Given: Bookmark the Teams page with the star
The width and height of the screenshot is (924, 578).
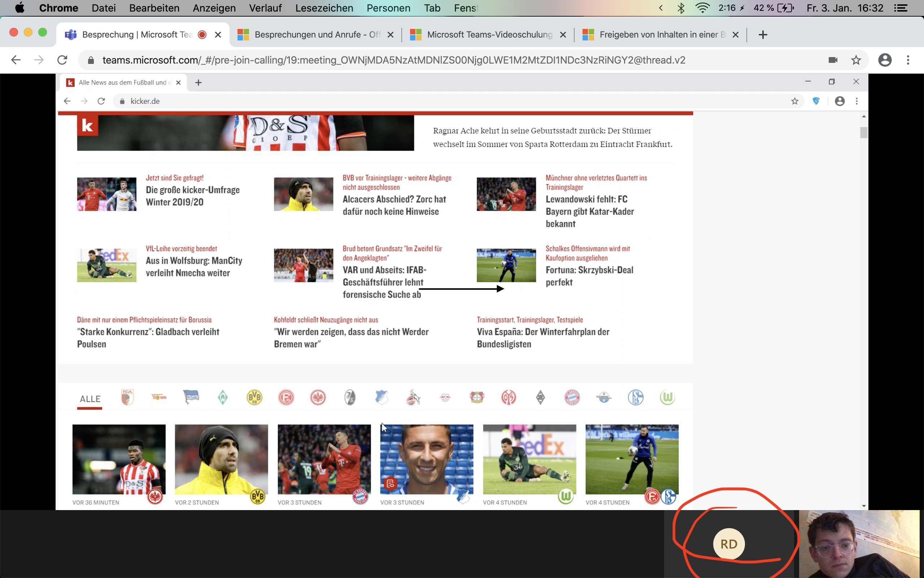Looking at the screenshot, I should pos(856,60).
